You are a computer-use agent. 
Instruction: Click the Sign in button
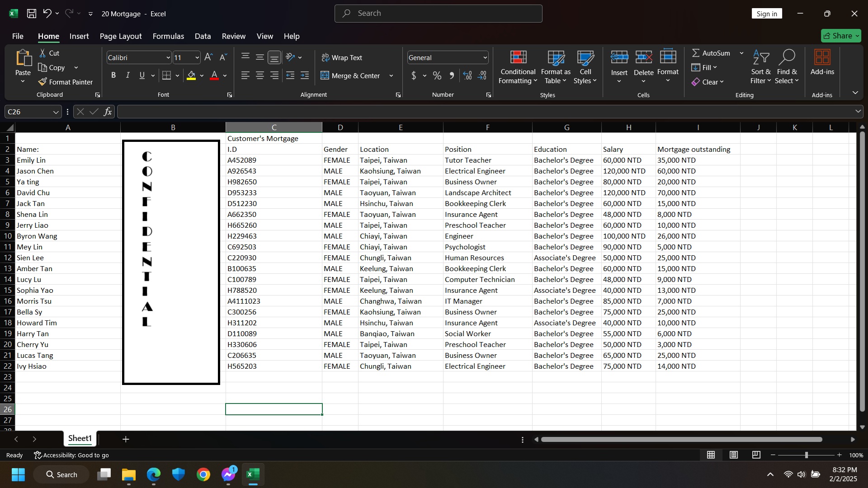click(766, 14)
